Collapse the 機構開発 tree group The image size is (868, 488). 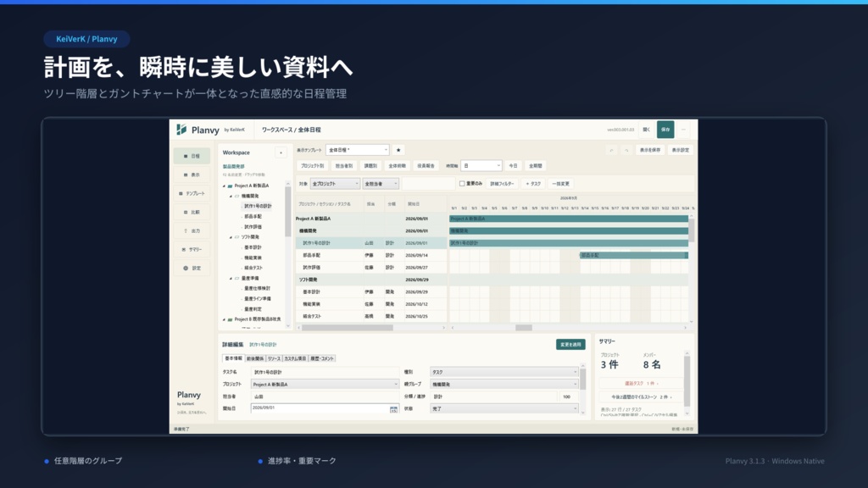pos(231,196)
